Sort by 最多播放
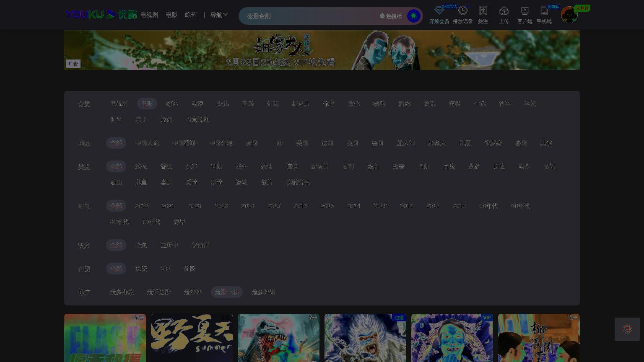Image resolution: width=644 pixels, height=362 pixels. pyautogui.click(x=122, y=292)
